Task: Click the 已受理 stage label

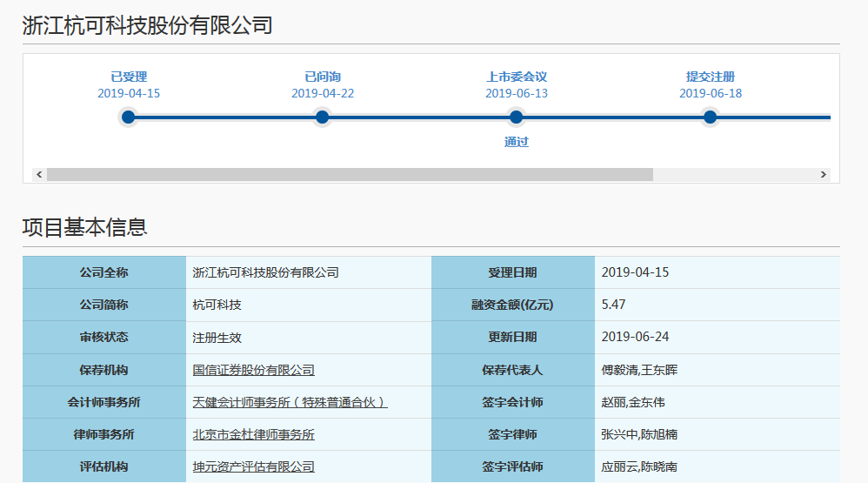Action: pyautogui.click(x=129, y=77)
